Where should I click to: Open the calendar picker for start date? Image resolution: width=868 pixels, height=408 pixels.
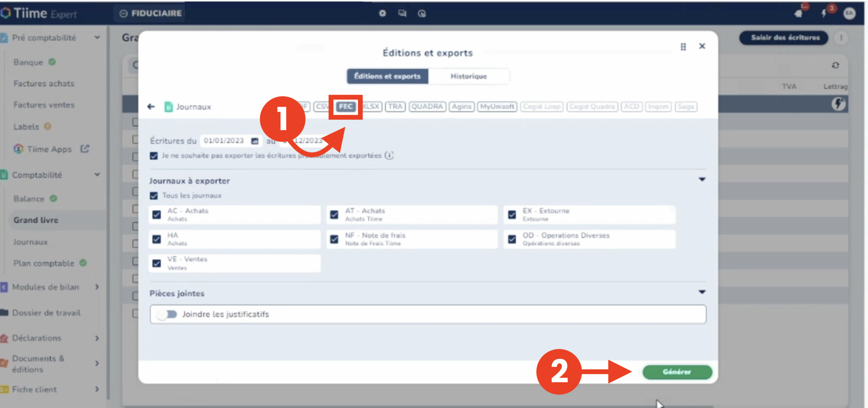[255, 141]
